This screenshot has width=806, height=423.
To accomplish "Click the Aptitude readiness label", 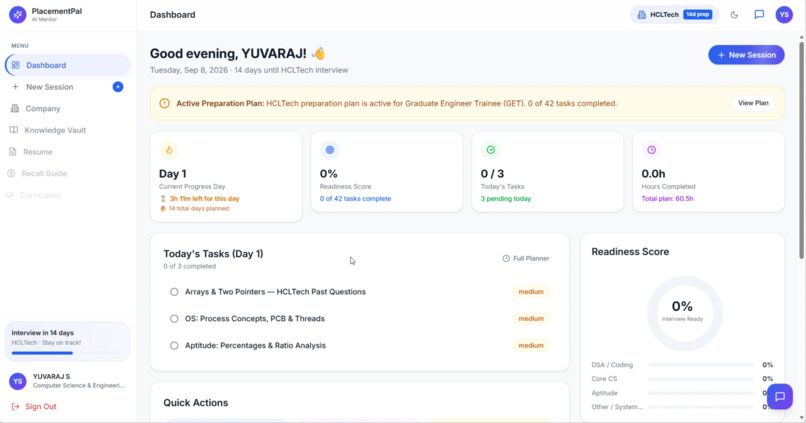I will click(604, 393).
